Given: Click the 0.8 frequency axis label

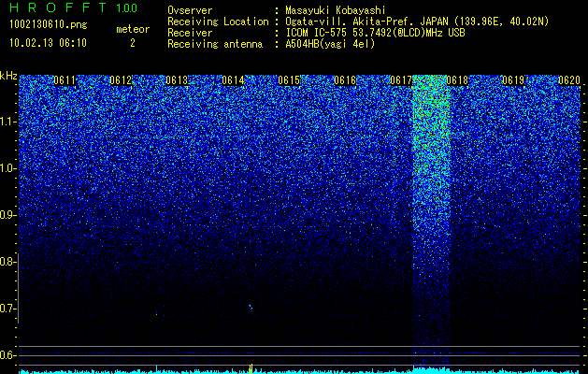Looking at the screenshot, I should 7,262.
